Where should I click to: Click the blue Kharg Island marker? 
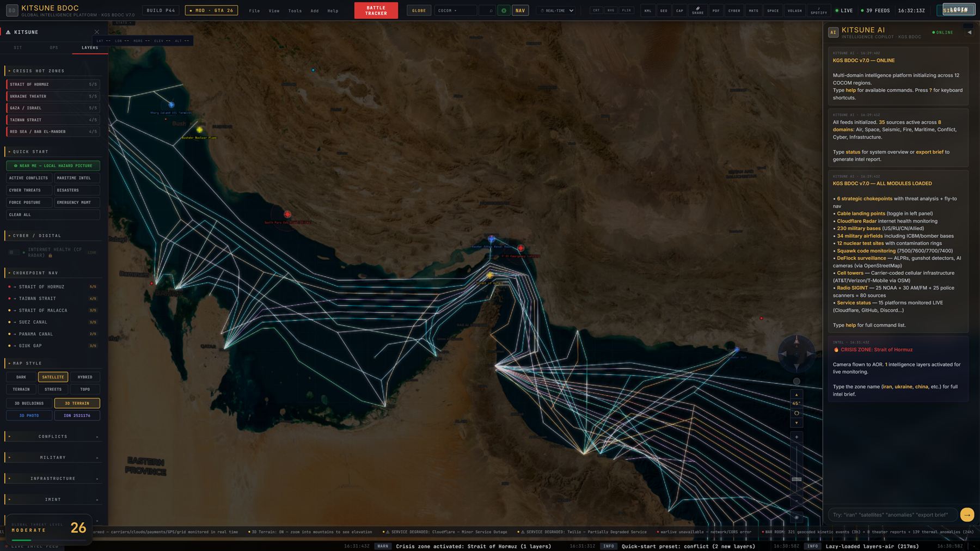pyautogui.click(x=171, y=105)
